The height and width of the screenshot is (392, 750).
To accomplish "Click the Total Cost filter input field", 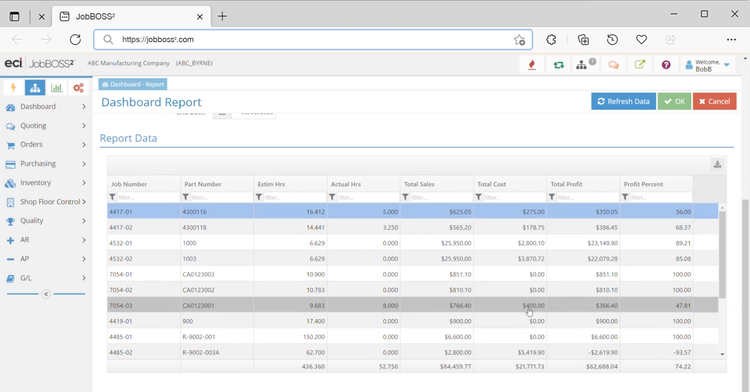I will coord(514,197).
